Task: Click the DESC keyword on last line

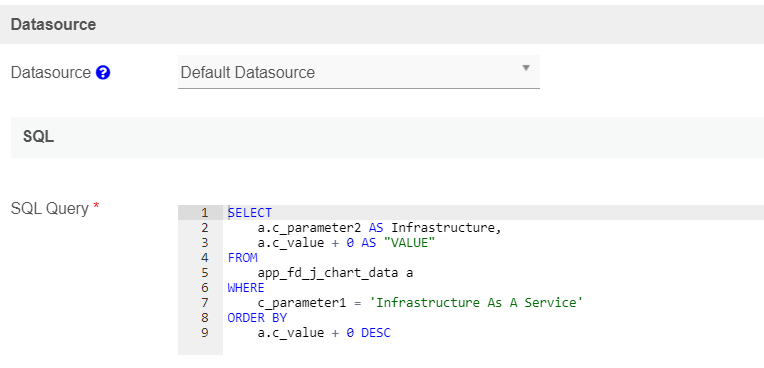Action: click(376, 333)
